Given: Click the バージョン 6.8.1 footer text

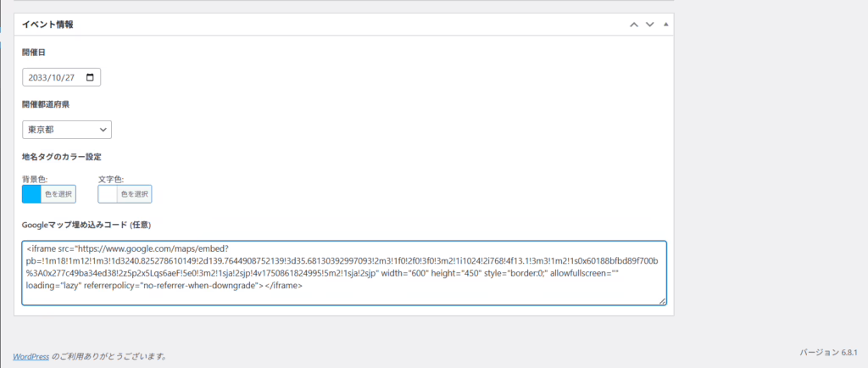Looking at the screenshot, I should coord(828,353).
